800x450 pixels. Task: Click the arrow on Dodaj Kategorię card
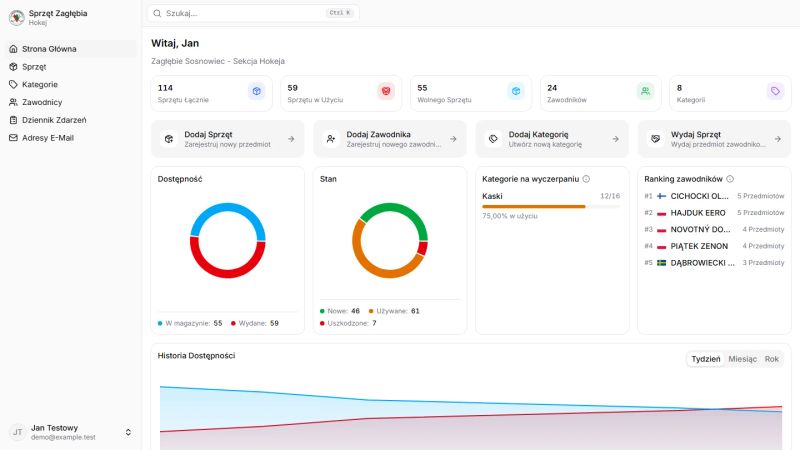[x=615, y=139]
